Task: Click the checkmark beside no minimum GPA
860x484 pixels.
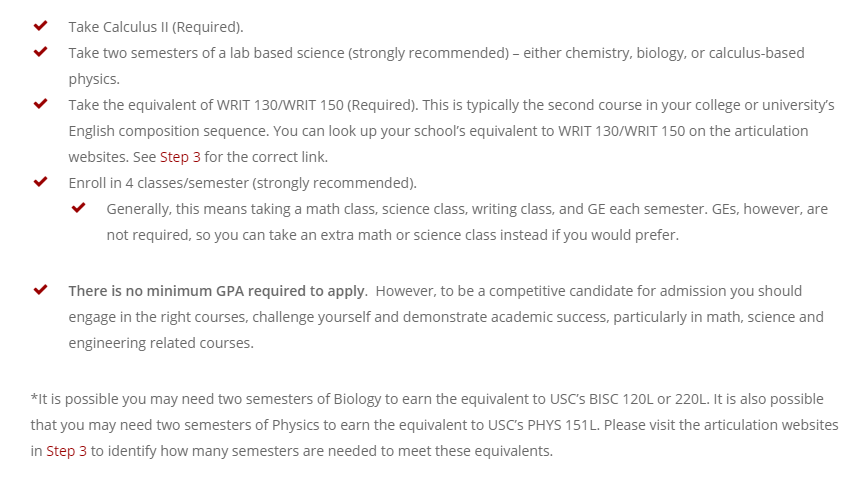Action: click(x=40, y=290)
